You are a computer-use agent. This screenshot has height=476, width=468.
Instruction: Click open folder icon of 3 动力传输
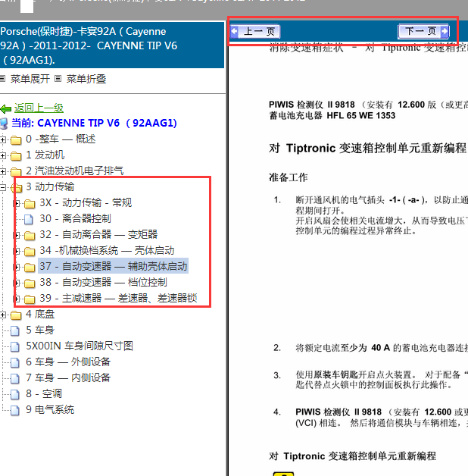point(16,188)
